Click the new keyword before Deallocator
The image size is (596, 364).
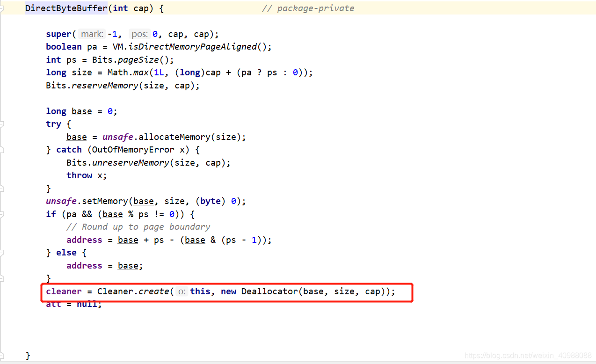point(228,291)
